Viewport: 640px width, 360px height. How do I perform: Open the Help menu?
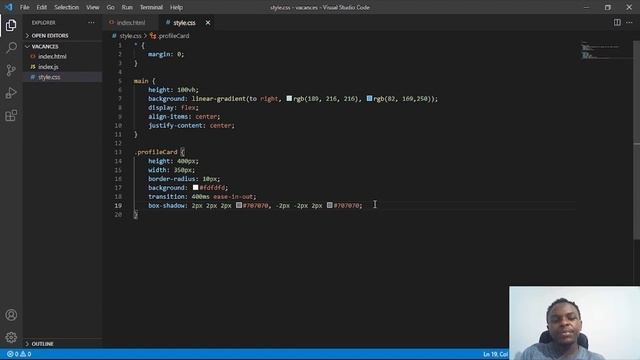(x=176, y=7)
